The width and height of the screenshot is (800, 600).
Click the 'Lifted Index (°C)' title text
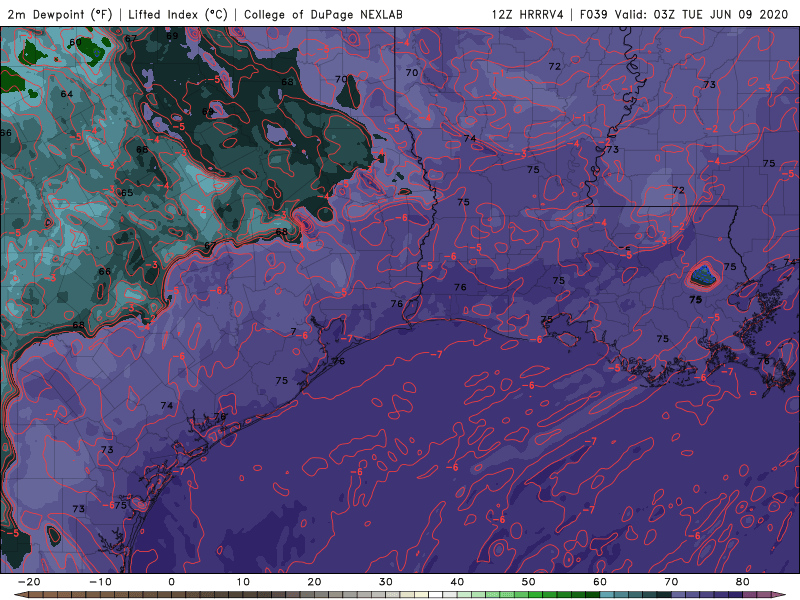pyautogui.click(x=178, y=14)
